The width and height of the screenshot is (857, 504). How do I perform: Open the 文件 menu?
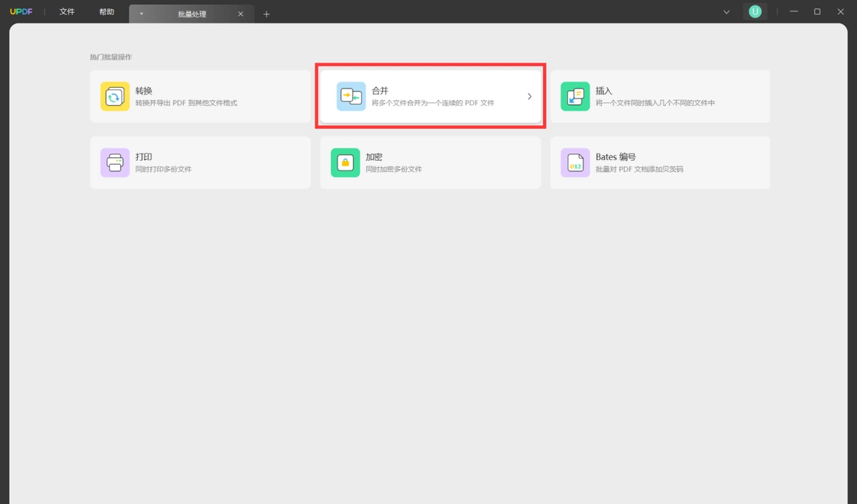pos(67,12)
